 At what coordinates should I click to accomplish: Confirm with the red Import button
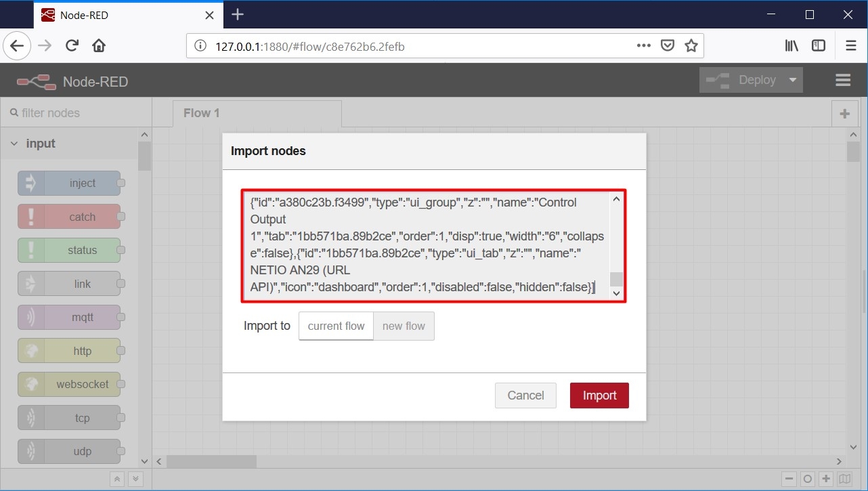[599, 396]
